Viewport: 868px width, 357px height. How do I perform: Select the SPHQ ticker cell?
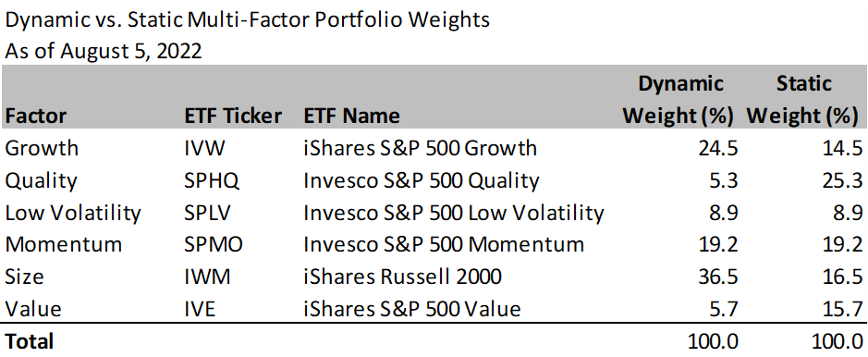(x=212, y=180)
